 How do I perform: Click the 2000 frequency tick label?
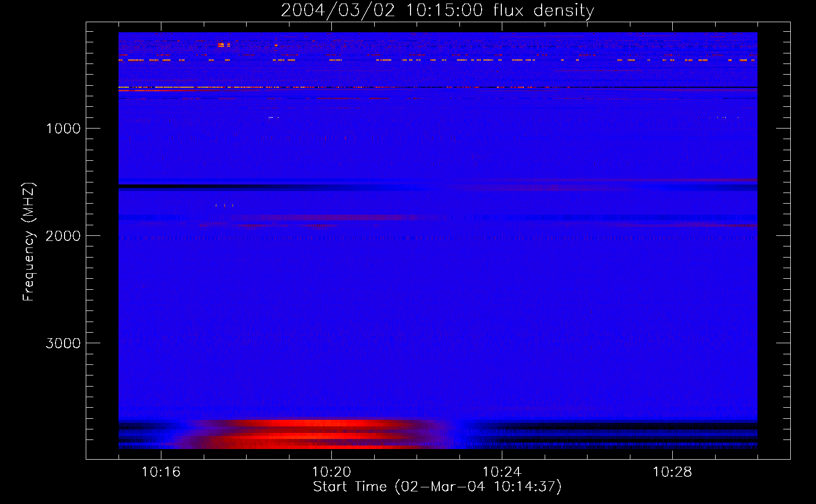pyautogui.click(x=63, y=236)
